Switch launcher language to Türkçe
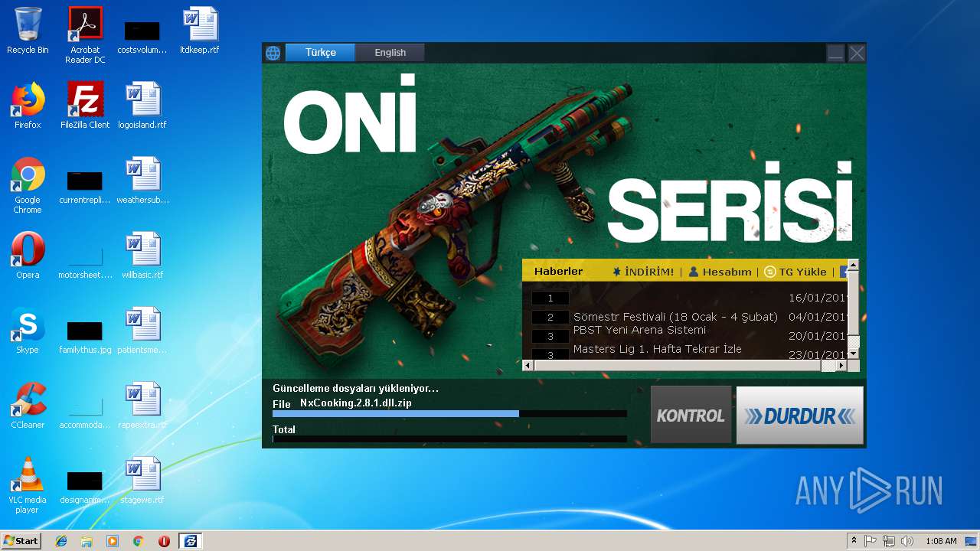 [x=321, y=53]
